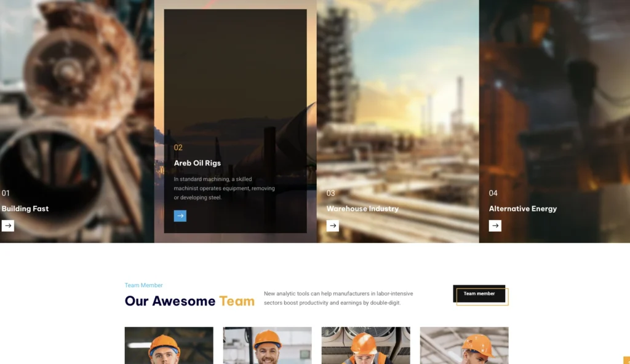This screenshot has height=364, width=630.
Task: Click the number 04 on the Energy card
Action: 493,193
